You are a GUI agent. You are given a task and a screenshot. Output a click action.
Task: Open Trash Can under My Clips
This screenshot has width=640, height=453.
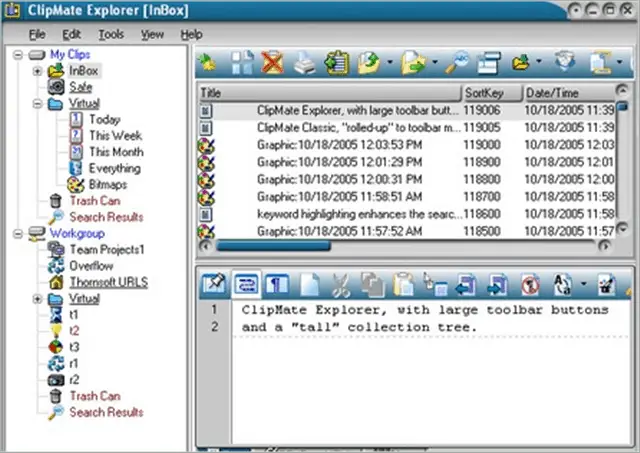pyautogui.click(x=95, y=201)
